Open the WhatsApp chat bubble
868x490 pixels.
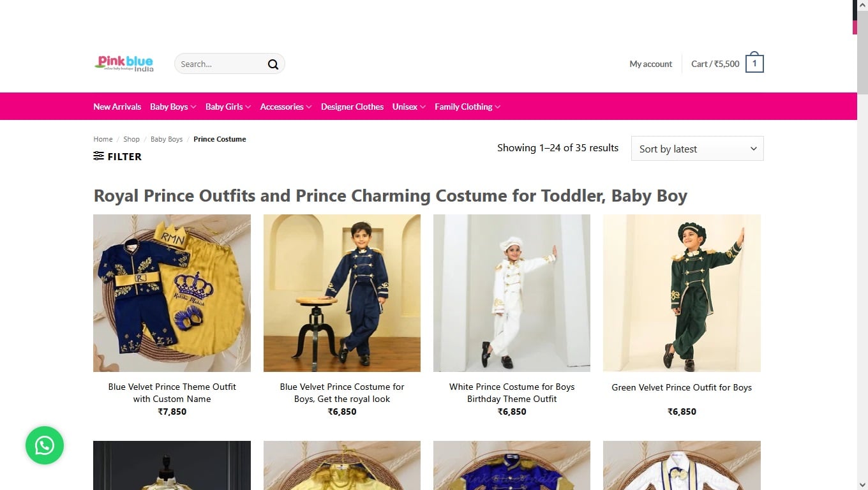[45, 445]
